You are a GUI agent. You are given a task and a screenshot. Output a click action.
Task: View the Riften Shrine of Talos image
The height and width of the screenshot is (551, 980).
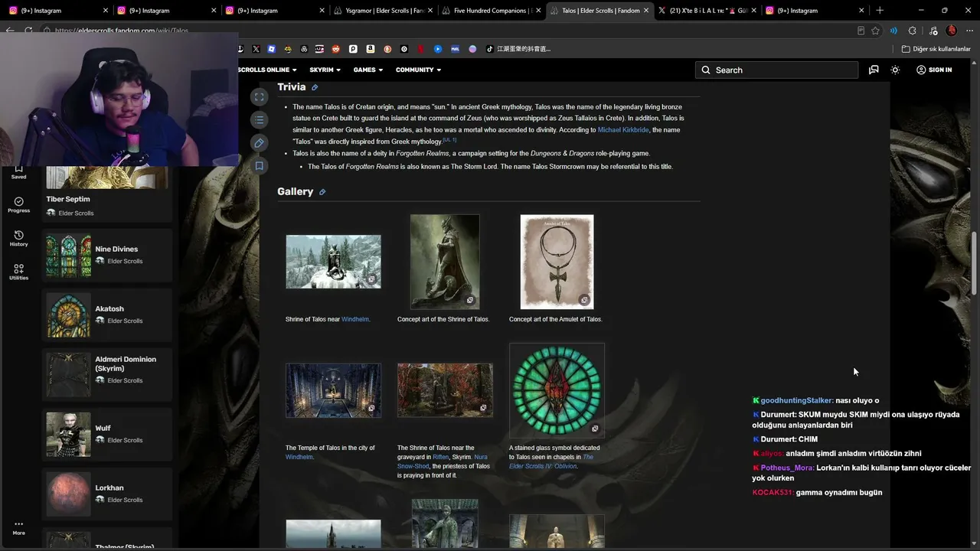[445, 390]
